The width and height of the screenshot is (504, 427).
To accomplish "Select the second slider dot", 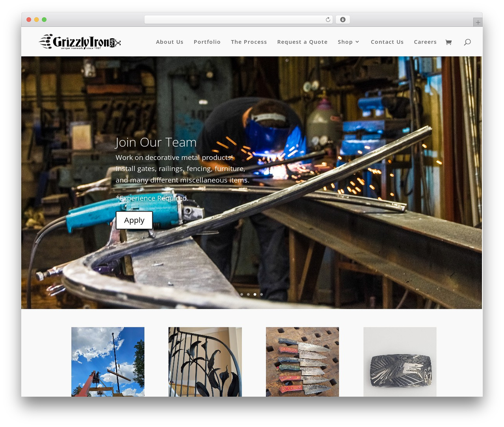I will pyautogui.click(x=248, y=294).
